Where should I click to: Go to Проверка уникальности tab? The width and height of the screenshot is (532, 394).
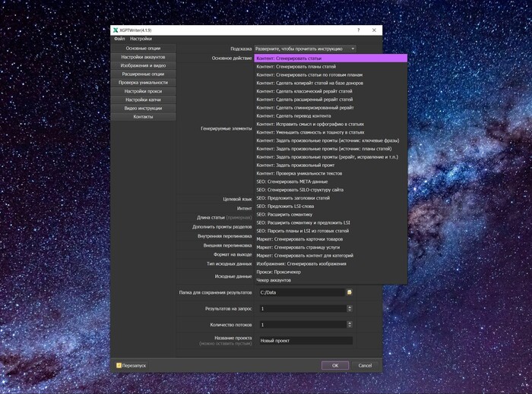point(144,83)
